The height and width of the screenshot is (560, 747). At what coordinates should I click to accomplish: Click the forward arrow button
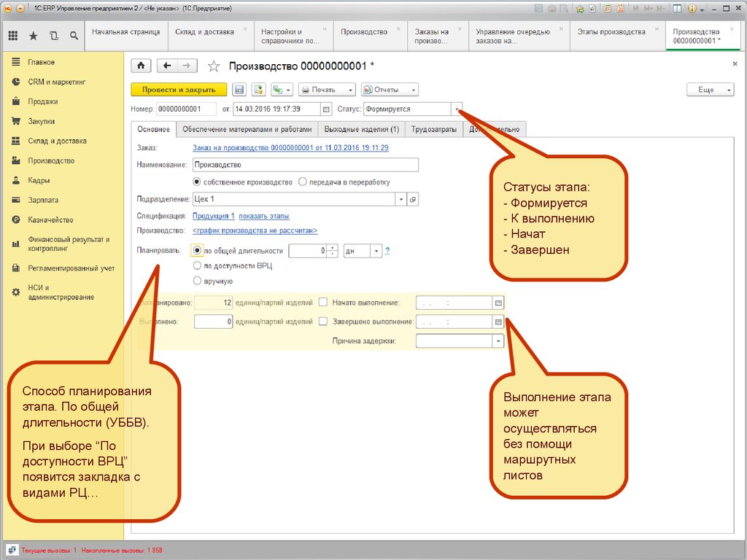pos(187,66)
